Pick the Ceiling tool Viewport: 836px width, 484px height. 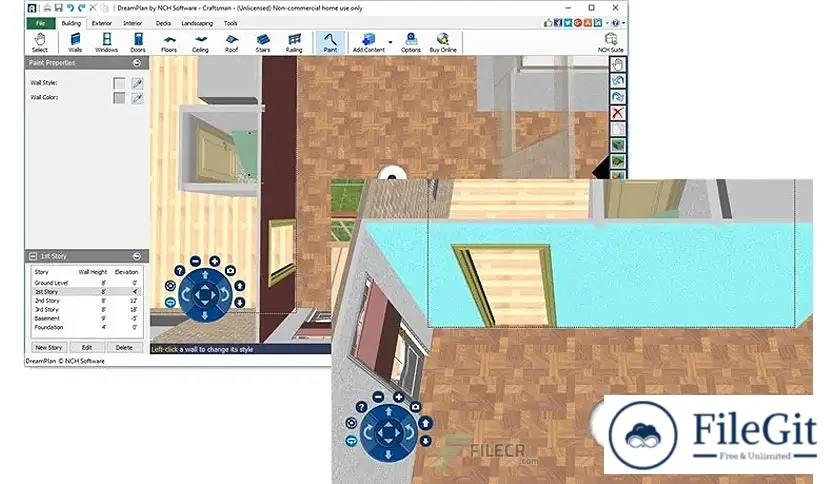pyautogui.click(x=200, y=43)
